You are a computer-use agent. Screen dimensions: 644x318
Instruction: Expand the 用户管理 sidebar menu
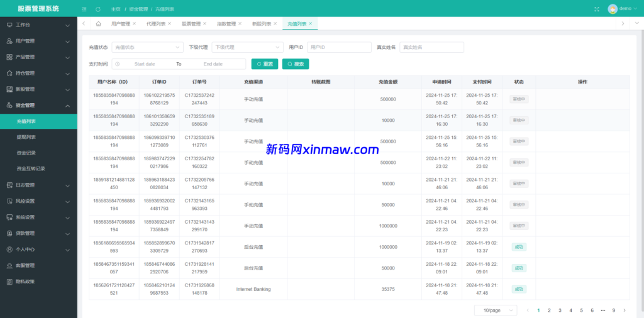(38, 41)
